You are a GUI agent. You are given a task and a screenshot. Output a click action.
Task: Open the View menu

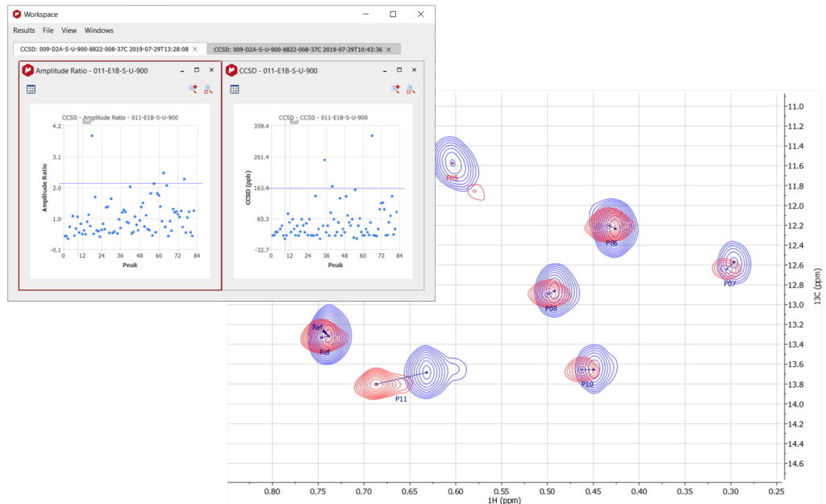pos(69,31)
